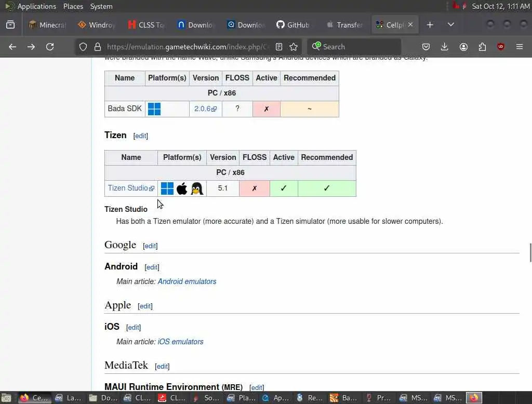Viewport: 532px width, 404px height.
Task: Toggle reader view icon
Action: point(279,47)
